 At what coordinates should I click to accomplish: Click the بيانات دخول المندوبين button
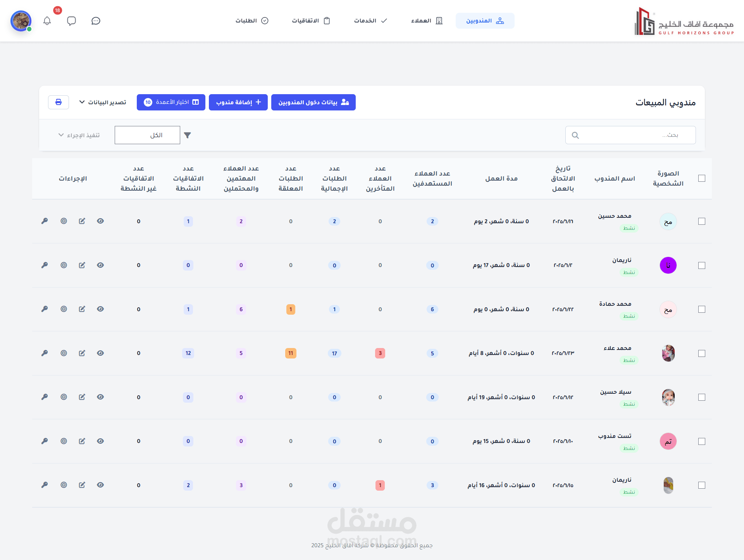coord(313,102)
